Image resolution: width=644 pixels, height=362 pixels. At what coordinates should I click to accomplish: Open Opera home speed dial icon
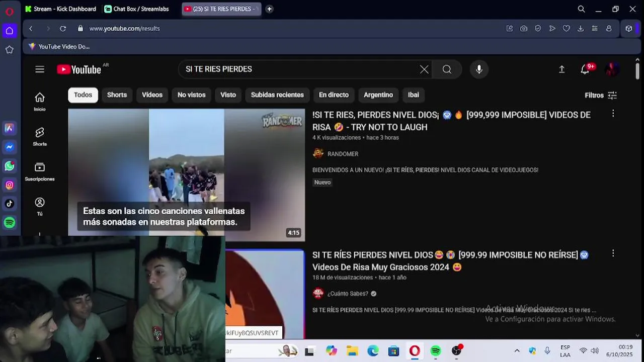click(9, 31)
